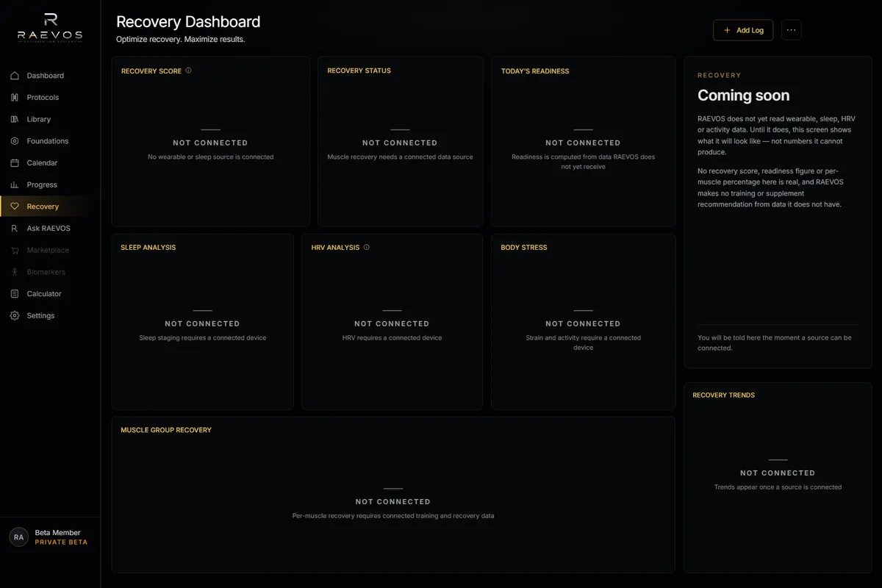Click the RECOVERY STATUS card heading
The width and height of the screenshot is (882, 588).
359,71
